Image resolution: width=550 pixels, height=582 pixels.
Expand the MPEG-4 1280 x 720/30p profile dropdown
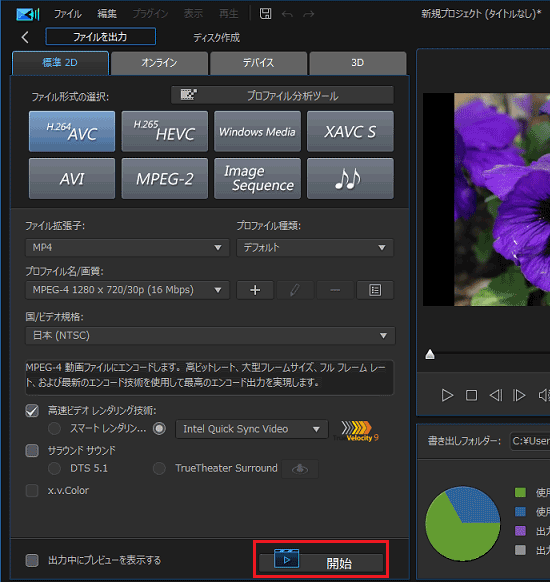tap(127, 290)
